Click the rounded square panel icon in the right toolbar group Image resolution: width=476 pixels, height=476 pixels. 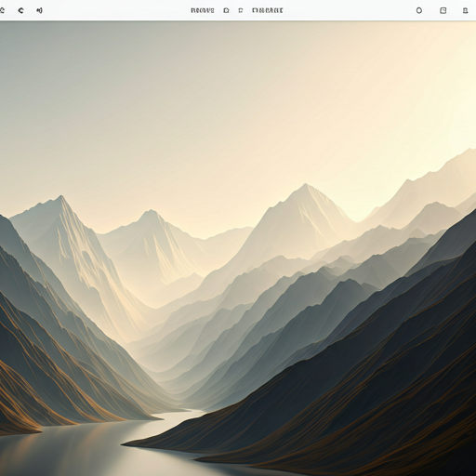pyautogui.click(x=443, y=10)
